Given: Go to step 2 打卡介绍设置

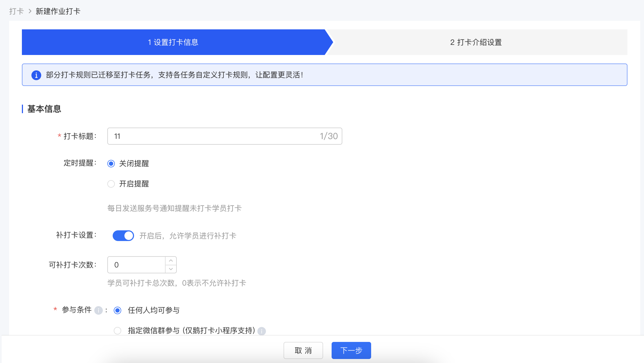Looking at the screenshot, I should pos(476,42).
